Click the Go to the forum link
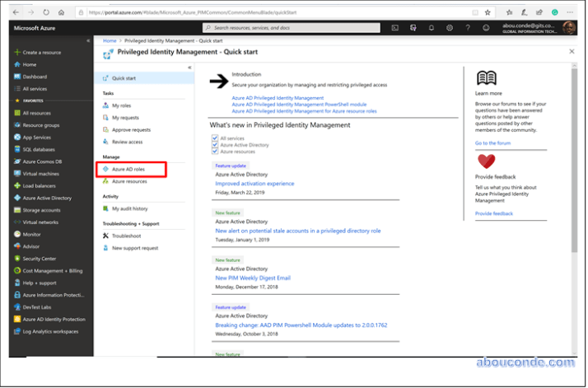Viewport: 588px width, 388px height. tap(492, 143)
